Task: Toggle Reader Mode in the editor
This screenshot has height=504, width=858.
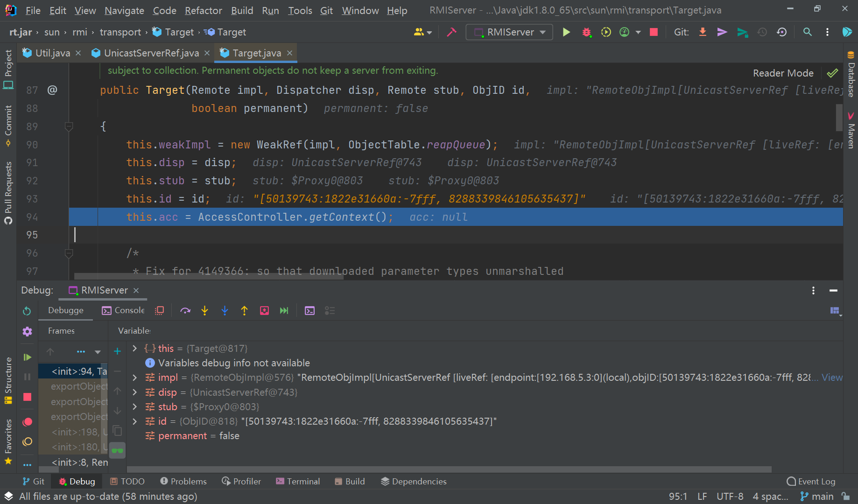Action: coord(783,73)
